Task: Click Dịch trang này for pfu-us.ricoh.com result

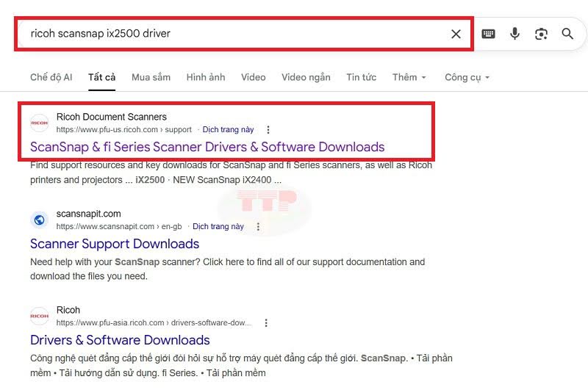Action: pos(228,129)
